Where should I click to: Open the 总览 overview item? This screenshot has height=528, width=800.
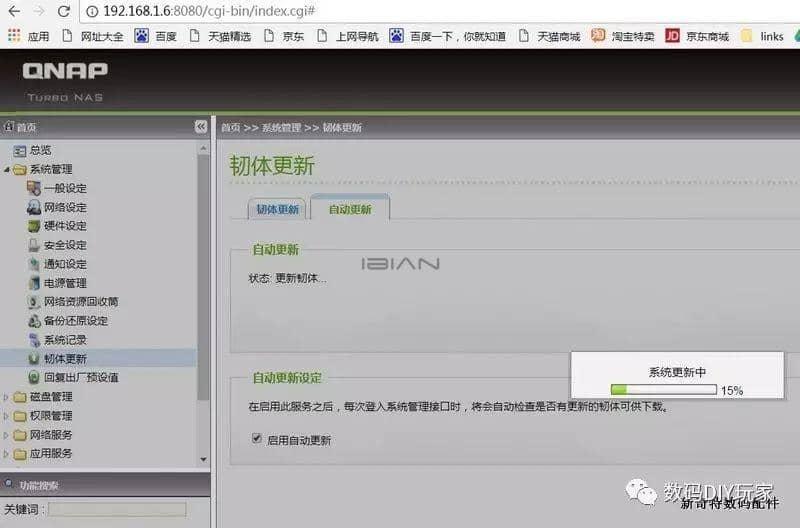click(x=40, y=150)
